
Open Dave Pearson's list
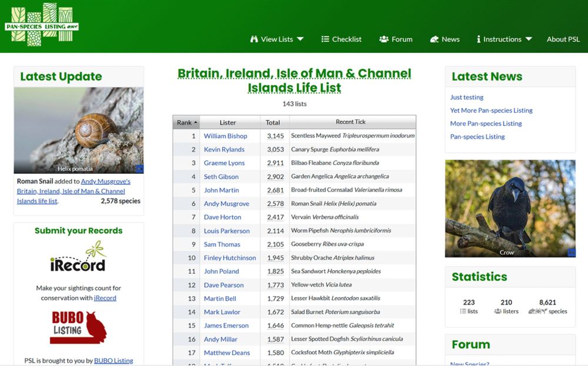(x=223, y=285)
